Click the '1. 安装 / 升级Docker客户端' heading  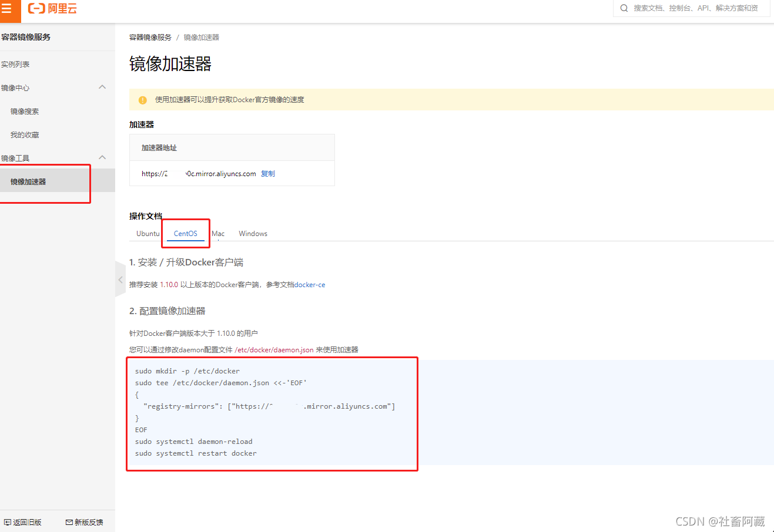pyautogui.click(x=186, y=262)
